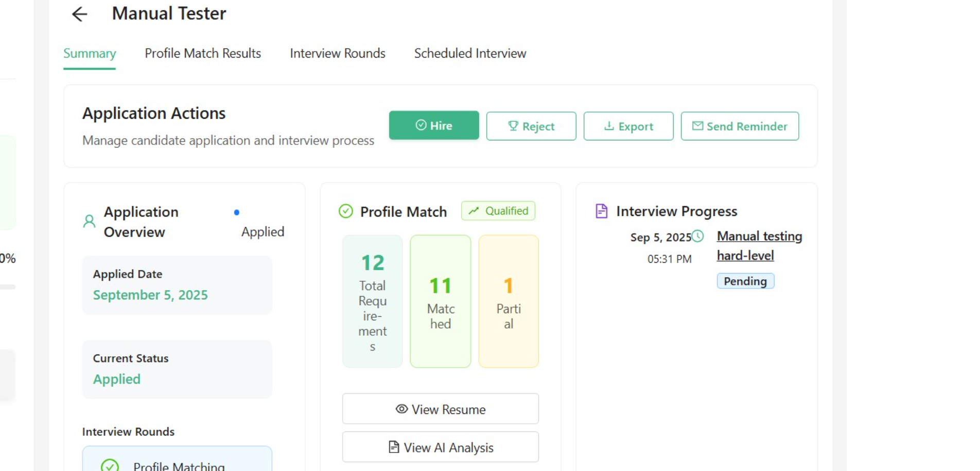Click the clock icon next to Sep 5, 2025
Screen dimensions: 980x471
[698, 236]
